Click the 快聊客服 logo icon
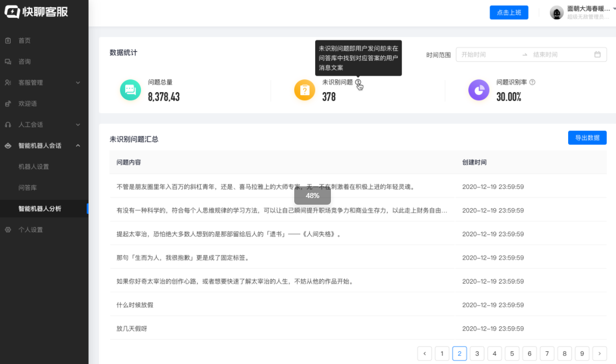This screenshot has width=616, height=364. pos(12,12)
